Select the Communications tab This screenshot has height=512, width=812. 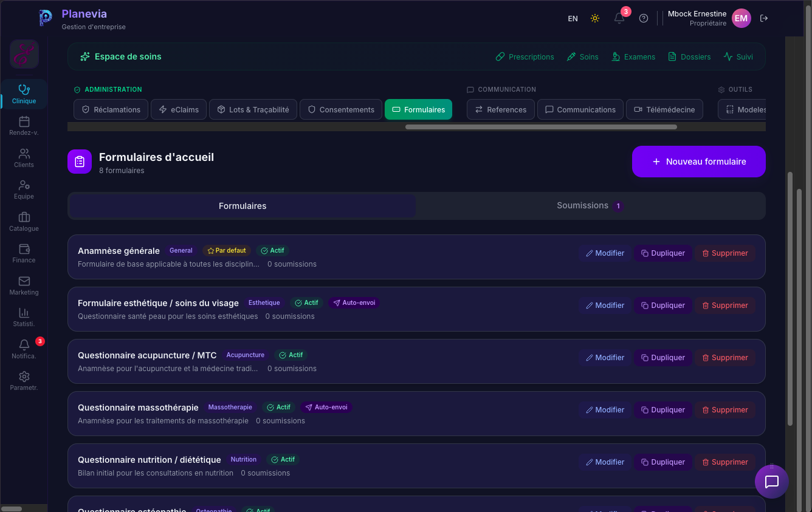580,109
